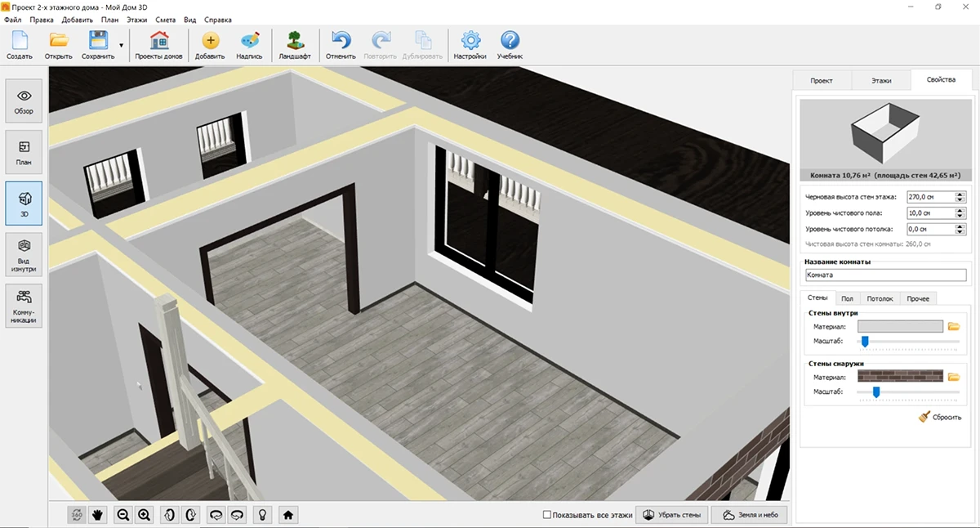This screenshot has height=528, width=980.
Task: Step the Уровень чистового пола value
Action: 960,213
